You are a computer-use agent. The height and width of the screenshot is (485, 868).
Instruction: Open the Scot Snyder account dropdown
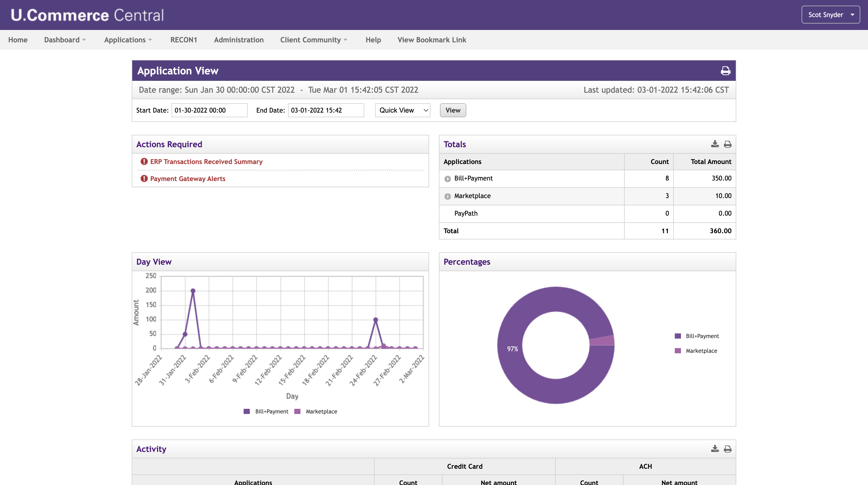tap(830, 14)
